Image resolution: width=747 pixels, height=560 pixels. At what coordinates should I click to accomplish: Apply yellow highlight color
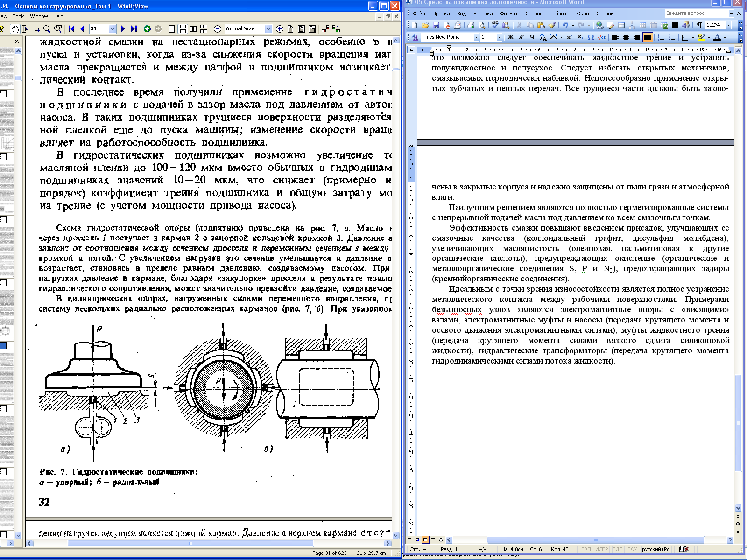(701, 37)
